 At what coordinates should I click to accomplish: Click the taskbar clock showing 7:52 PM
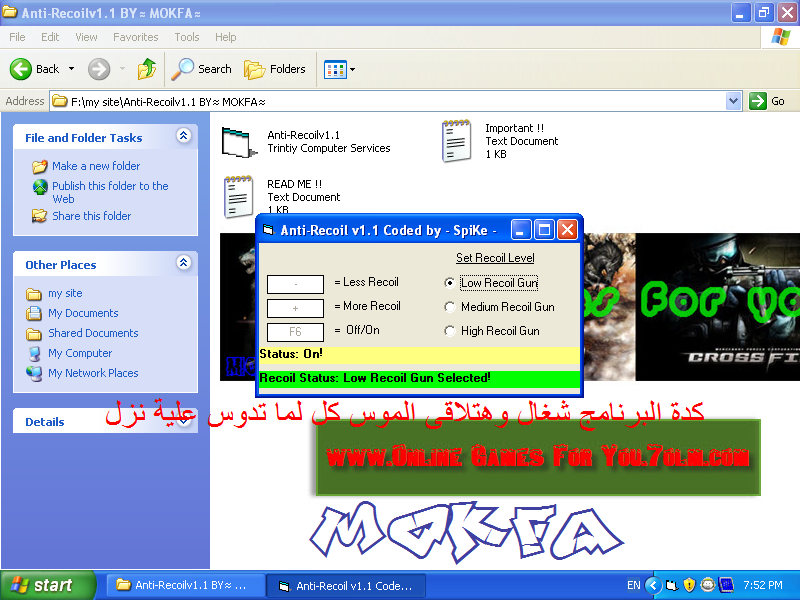763,585
